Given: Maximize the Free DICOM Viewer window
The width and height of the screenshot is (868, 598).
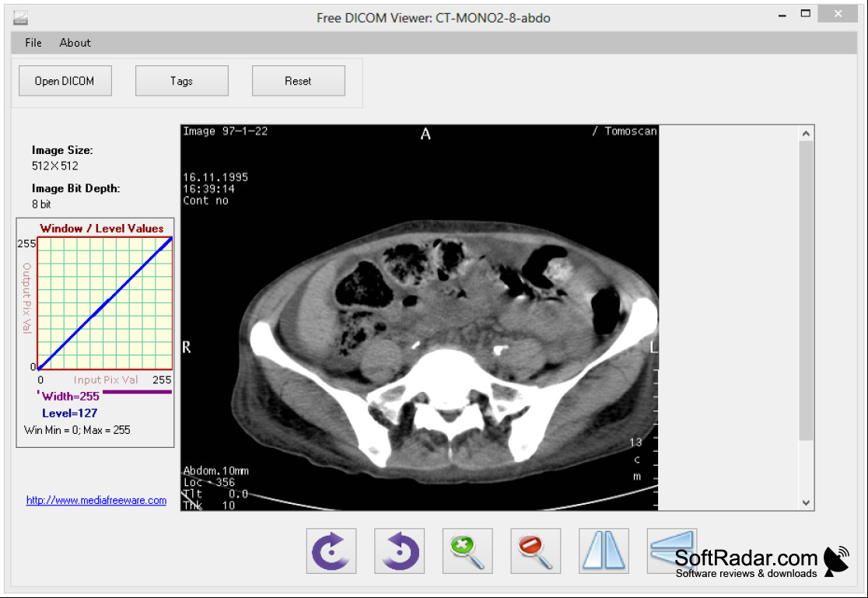Looking at the screenshot, I should tap(806, 14).
